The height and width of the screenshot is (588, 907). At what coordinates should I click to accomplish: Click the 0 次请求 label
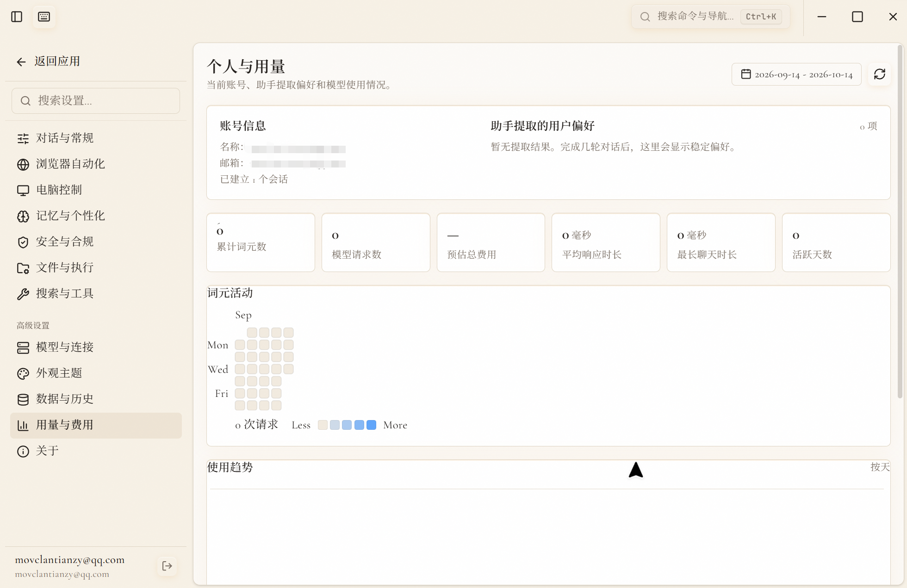coord(256,425)
